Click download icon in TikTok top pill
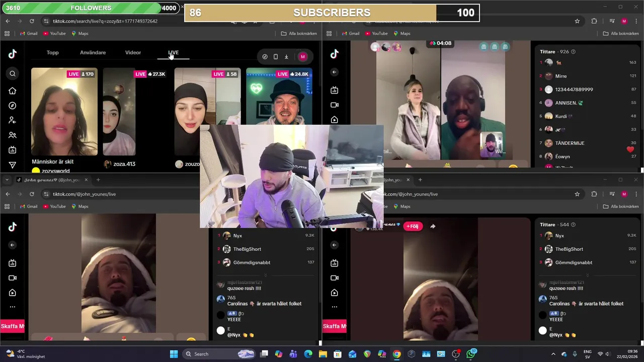 click(x=286, y=57)
